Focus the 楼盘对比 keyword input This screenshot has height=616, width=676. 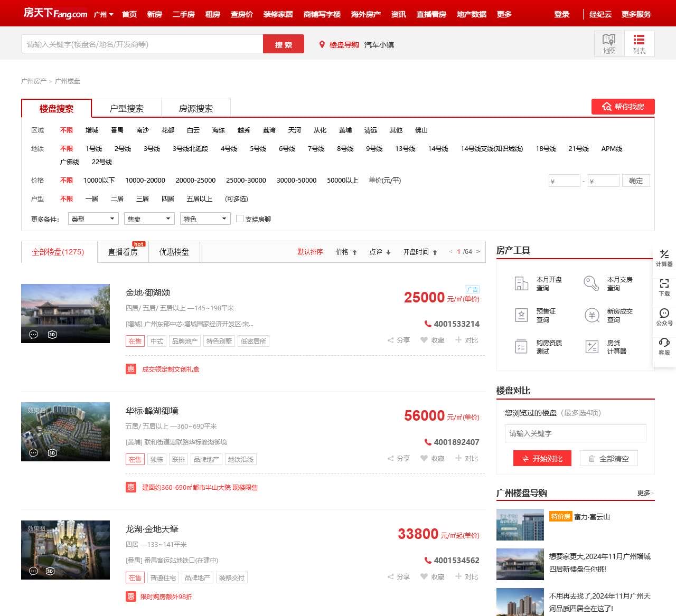pos(576,433)
